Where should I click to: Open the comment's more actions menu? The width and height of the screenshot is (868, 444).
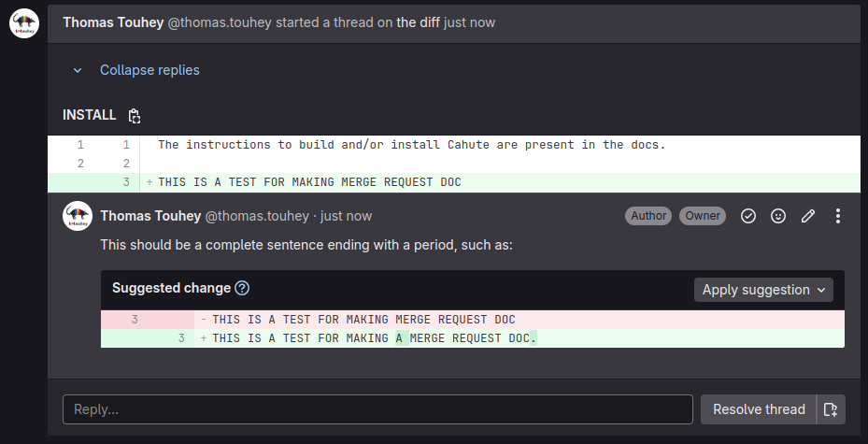(x=838, y=216)
